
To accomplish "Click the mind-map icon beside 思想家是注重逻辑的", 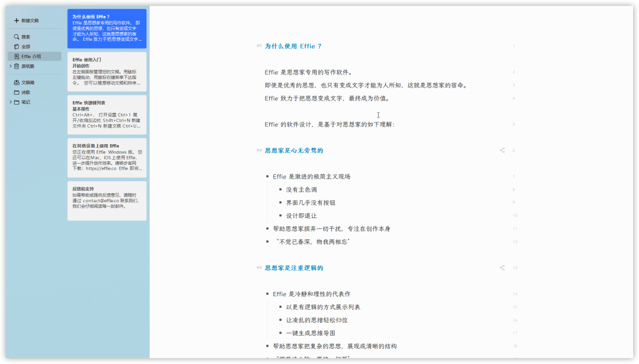I will point(502,268).
